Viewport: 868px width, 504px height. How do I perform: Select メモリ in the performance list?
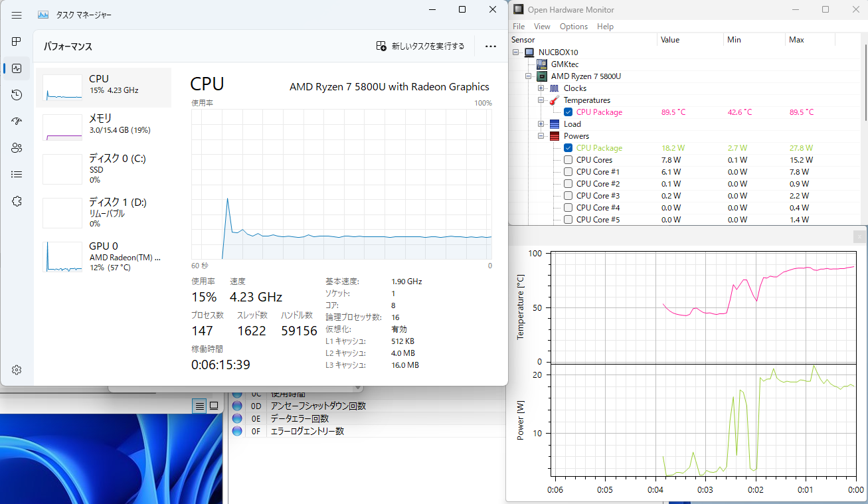tap(104, 127)
